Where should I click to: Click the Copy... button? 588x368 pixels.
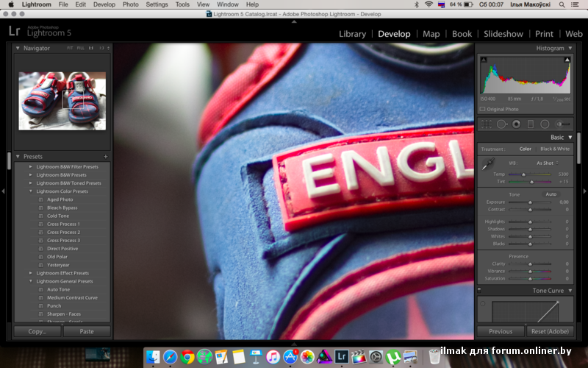click(x=37, y=332)
